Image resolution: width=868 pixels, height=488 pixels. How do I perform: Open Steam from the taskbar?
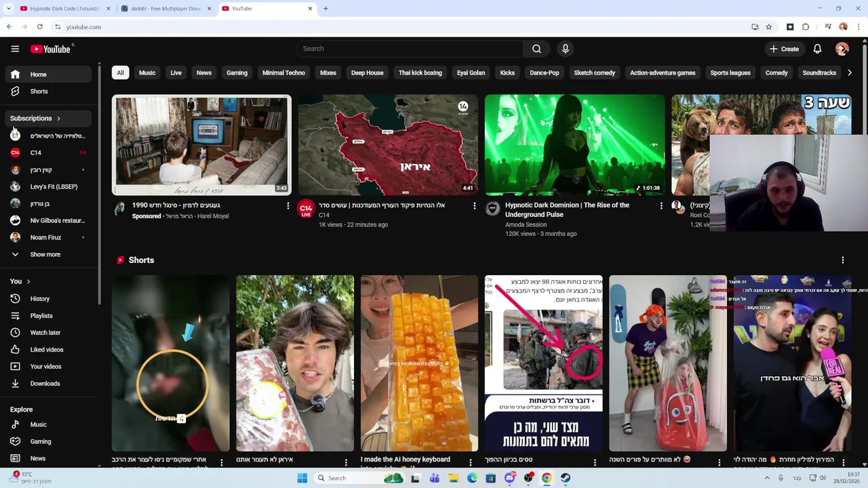click(565, 478)
